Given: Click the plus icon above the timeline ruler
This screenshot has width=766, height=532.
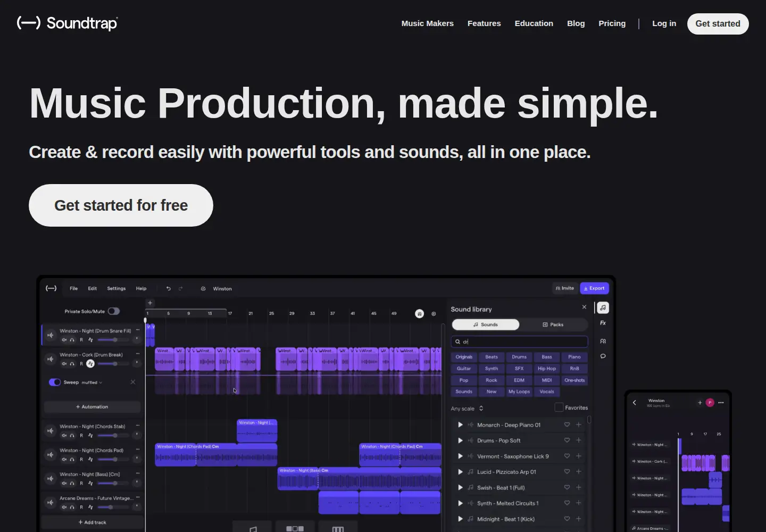Looking at the screenshot, I should pyautogui.click(x=150, y=303).
